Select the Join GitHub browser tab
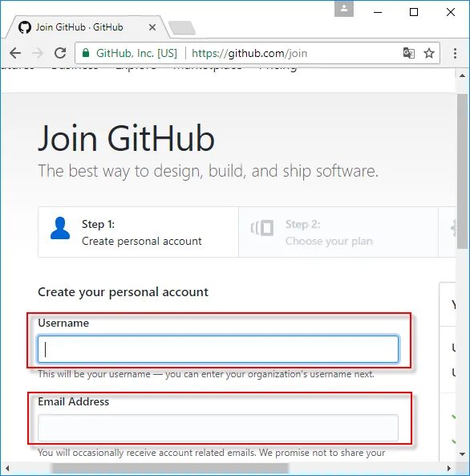 [87, 27]
